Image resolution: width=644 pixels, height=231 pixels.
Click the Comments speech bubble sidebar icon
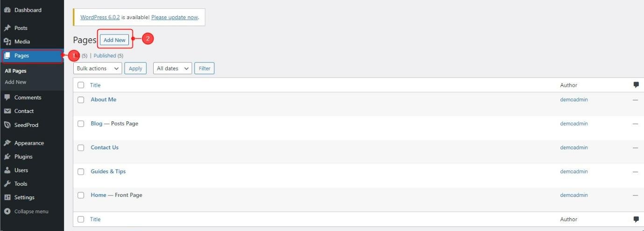pyautogui.click(x=7, y=98)
